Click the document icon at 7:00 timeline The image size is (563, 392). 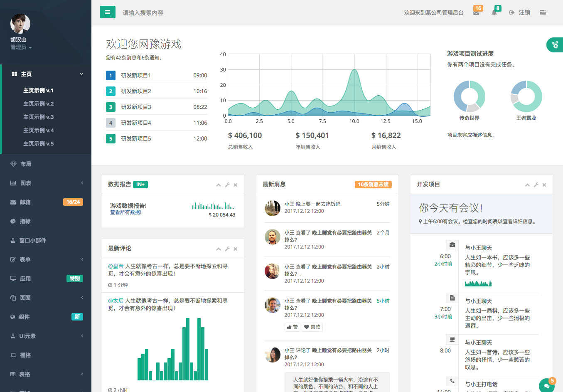tap(452, 298)
